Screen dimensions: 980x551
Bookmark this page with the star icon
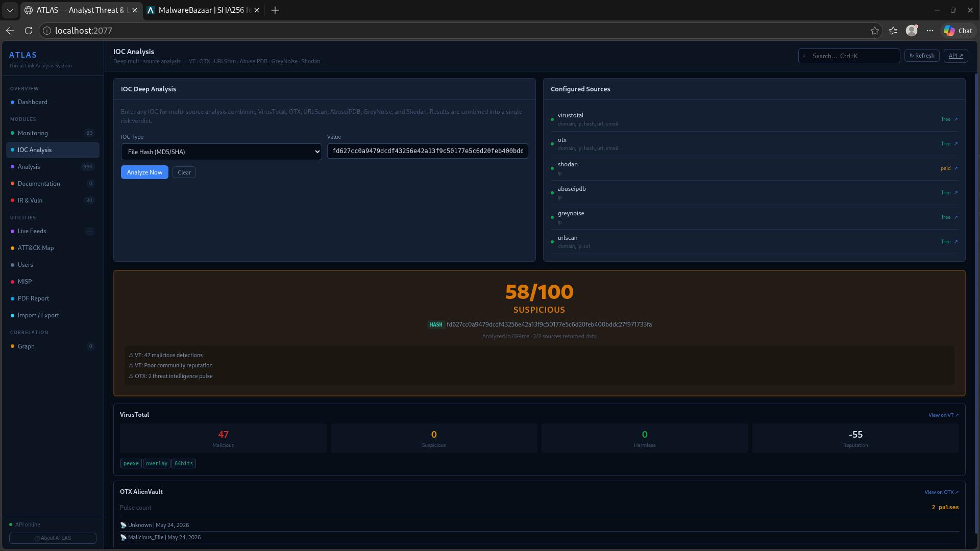875,31
